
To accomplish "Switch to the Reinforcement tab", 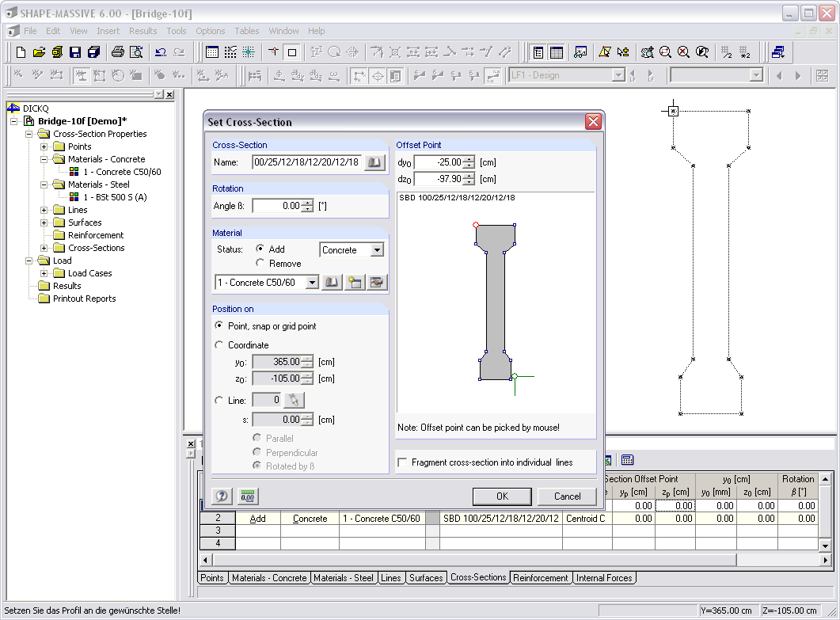I will 540,578.
